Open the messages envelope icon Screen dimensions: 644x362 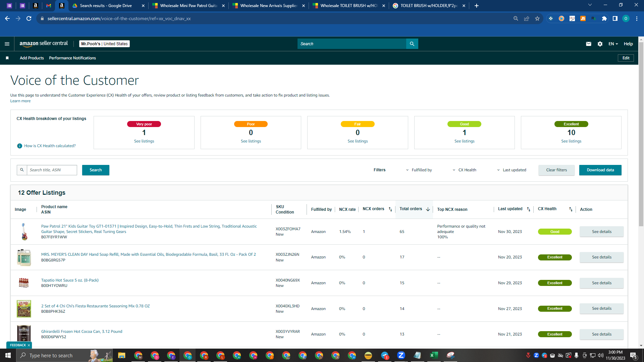(588, 44)
